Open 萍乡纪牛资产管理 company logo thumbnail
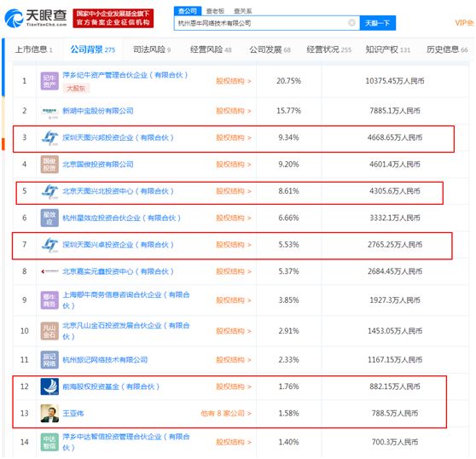This screenshot has height=459, width=476. (x=49, y=81)
